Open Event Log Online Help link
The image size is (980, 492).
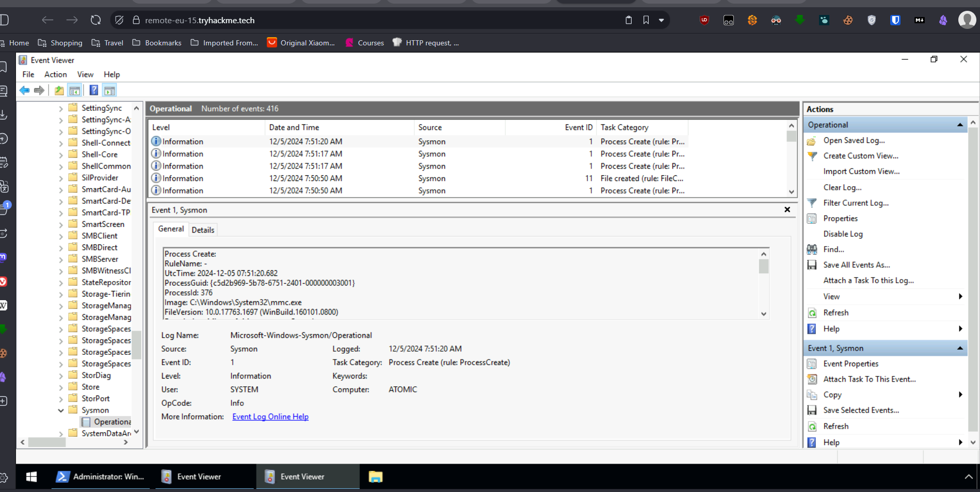tap(270, 417)
